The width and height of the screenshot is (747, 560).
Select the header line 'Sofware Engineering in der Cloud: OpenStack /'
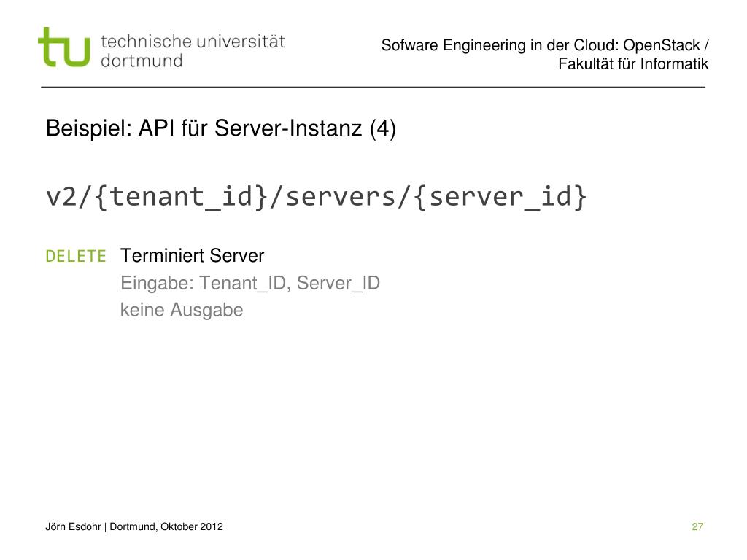tap(545, 45)
